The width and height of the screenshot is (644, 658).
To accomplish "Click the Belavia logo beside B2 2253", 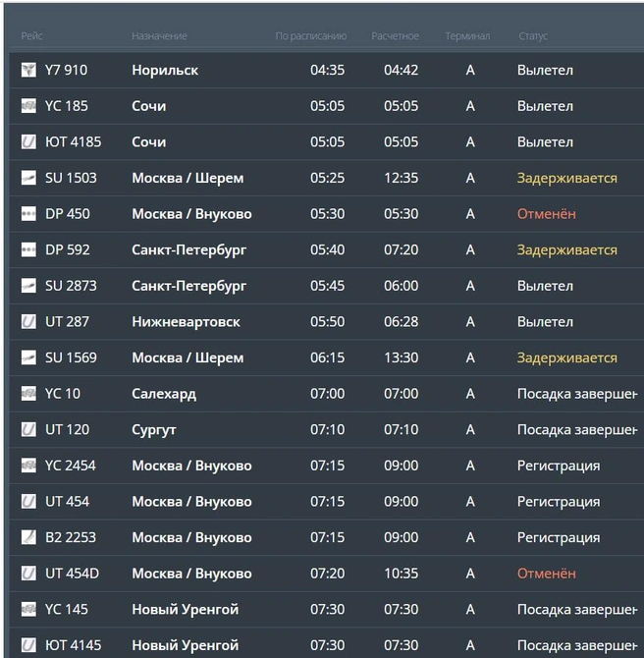I will (28, 537).
